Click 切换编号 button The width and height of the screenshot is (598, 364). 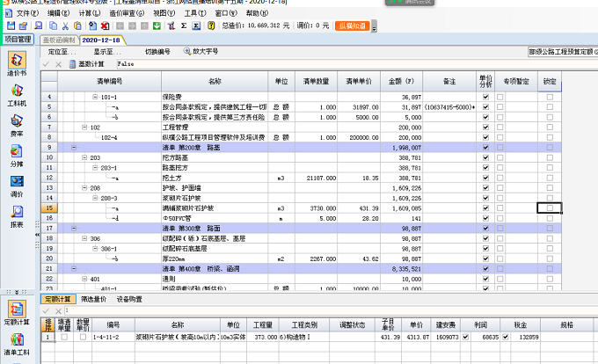158,52
